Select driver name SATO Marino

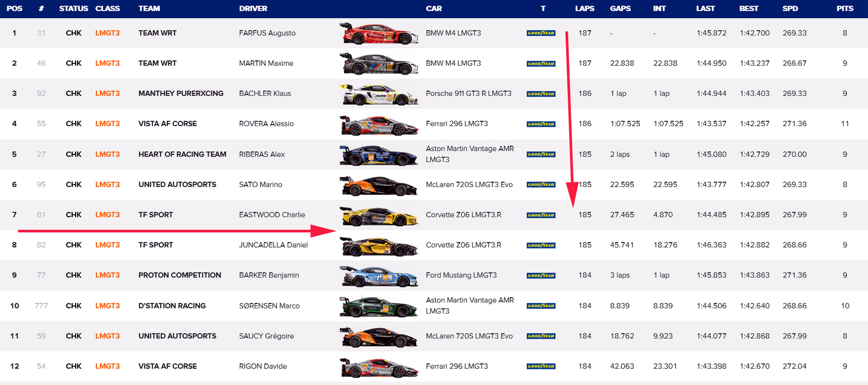click(261, 184)
